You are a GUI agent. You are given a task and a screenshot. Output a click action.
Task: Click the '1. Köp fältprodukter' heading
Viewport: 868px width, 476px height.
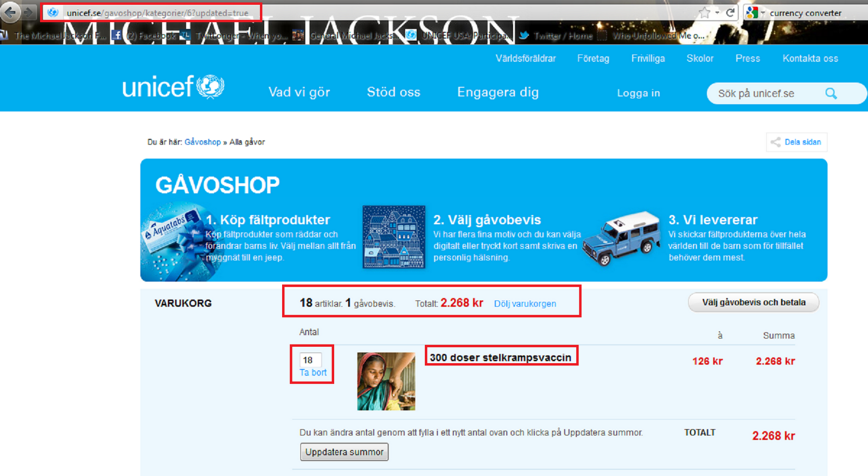click(x=268, y=220)
